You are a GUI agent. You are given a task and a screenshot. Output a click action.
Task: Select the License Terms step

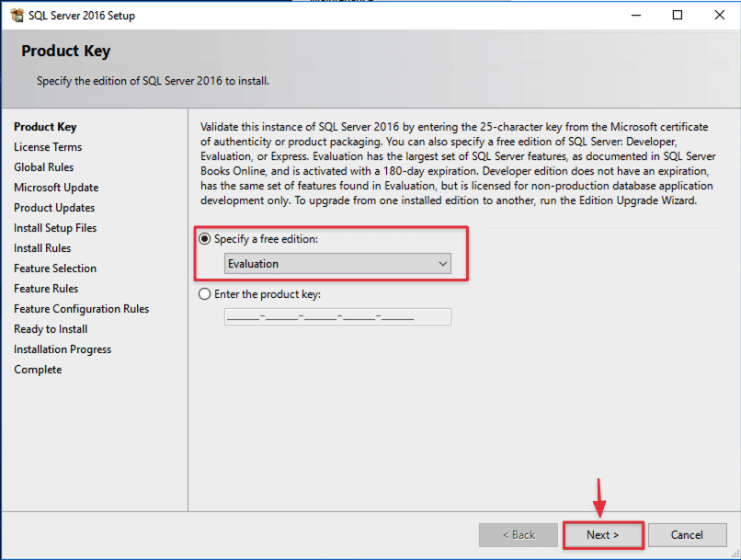(x=48, y=146)
